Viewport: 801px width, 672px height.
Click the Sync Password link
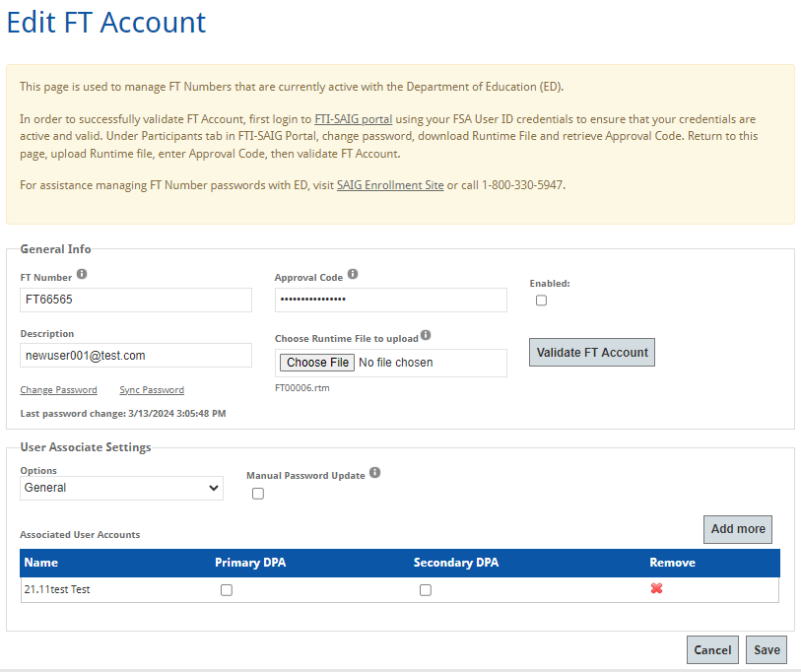pyautogui.click(x=152, y=390)
